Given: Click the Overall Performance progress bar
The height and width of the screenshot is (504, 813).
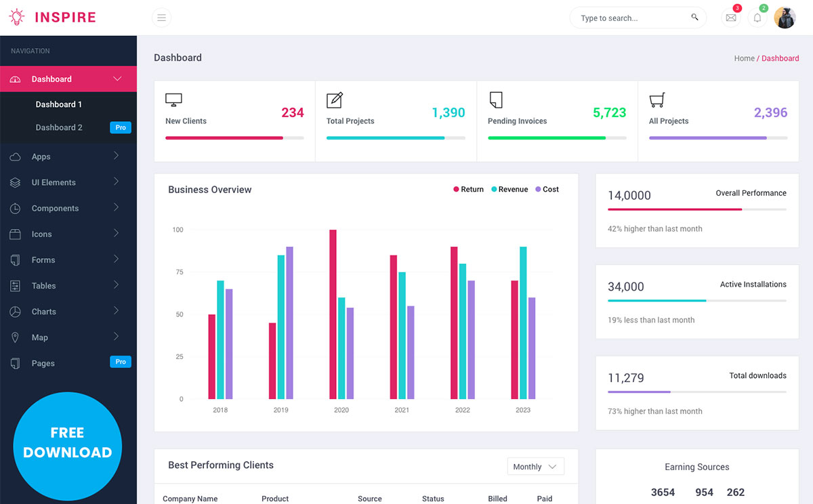Looking at the screenshot, I should pyautogui.click(x=696, y=209).
